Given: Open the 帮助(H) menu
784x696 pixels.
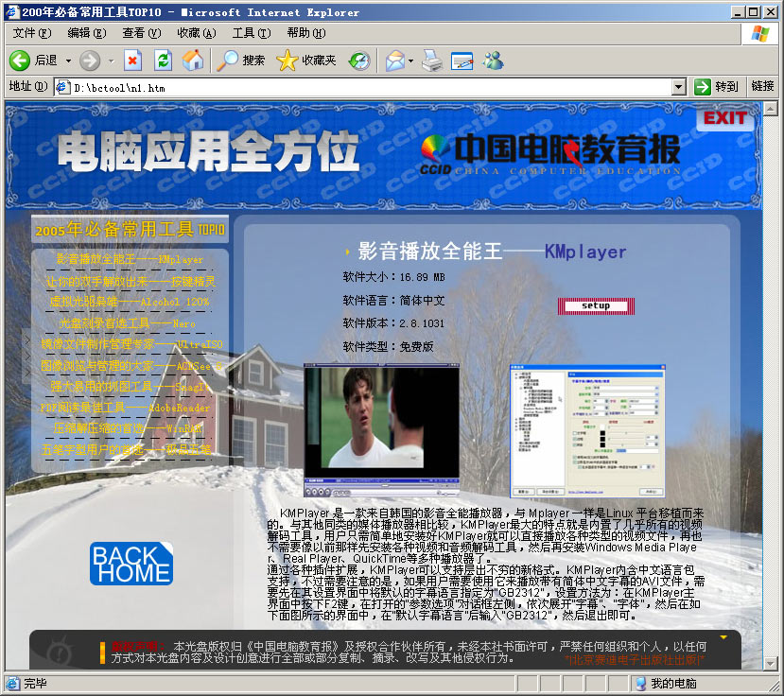Looking at the screenshot, I should pyautogui.click(x=306, y=33).
